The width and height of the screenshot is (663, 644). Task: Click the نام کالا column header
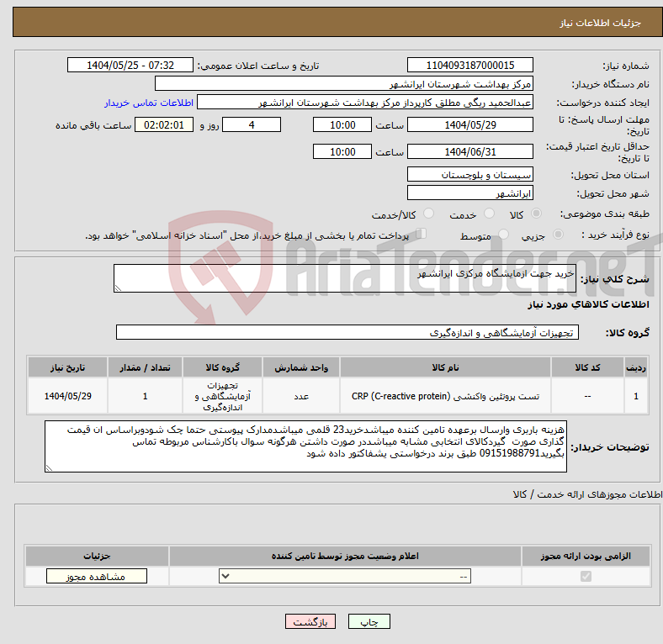(445, 367)
